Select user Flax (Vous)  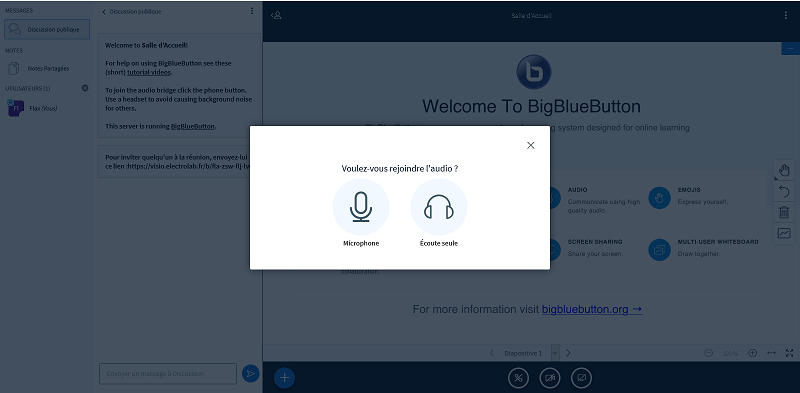pyautogui.click(x=46, y=108)
